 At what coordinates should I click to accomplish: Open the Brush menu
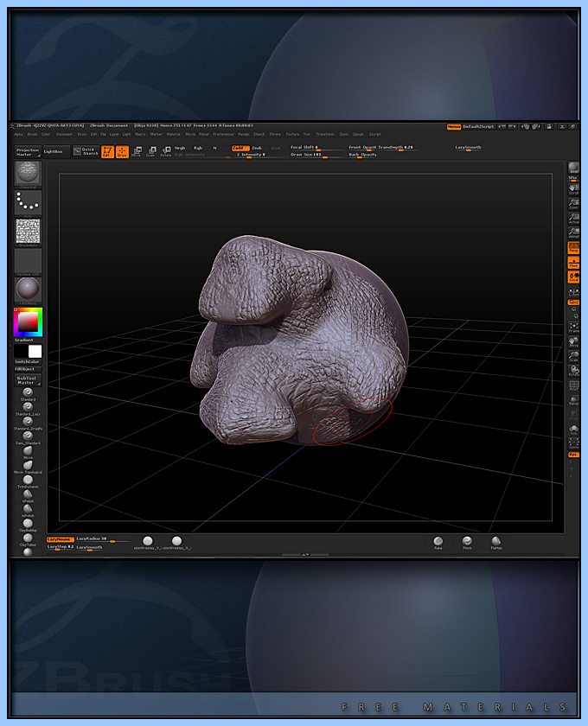point(33,134)
